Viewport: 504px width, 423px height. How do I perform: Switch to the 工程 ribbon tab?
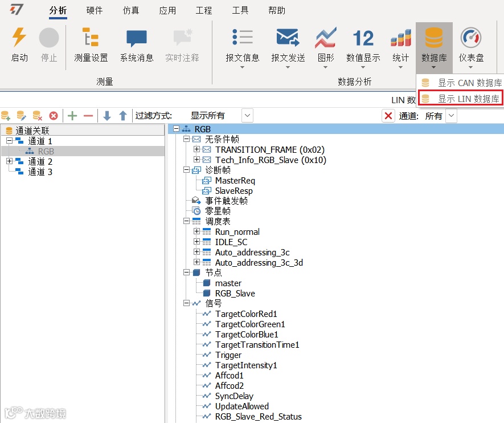[204, 11]
